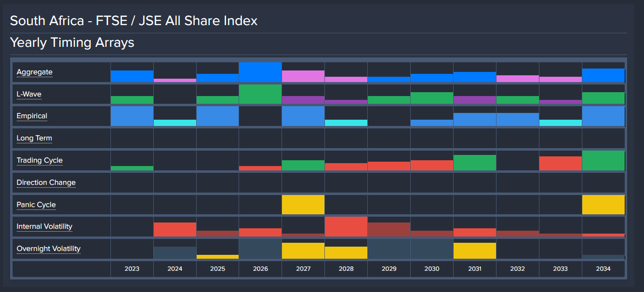Select the 2033 year column label
This screenshot has width=644, height=292.
561,269
